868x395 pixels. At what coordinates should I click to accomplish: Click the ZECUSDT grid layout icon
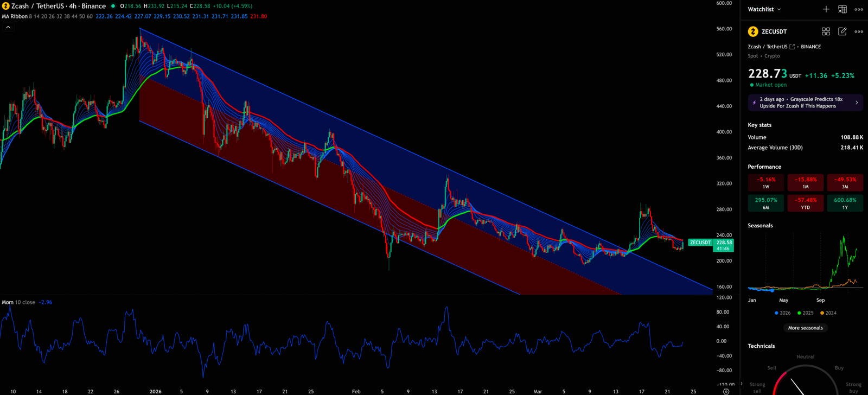[826, 31]
